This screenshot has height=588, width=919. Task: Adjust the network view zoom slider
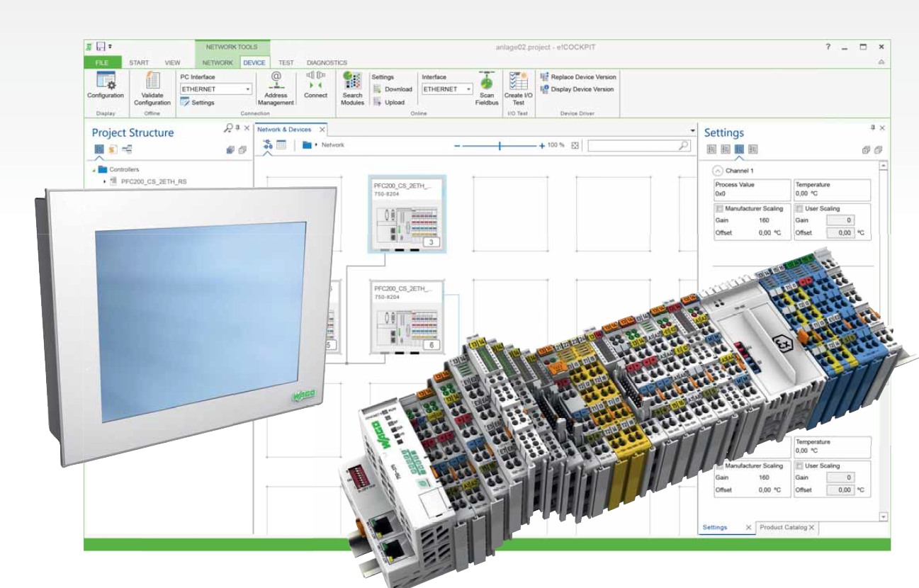(x=500, y=145)
